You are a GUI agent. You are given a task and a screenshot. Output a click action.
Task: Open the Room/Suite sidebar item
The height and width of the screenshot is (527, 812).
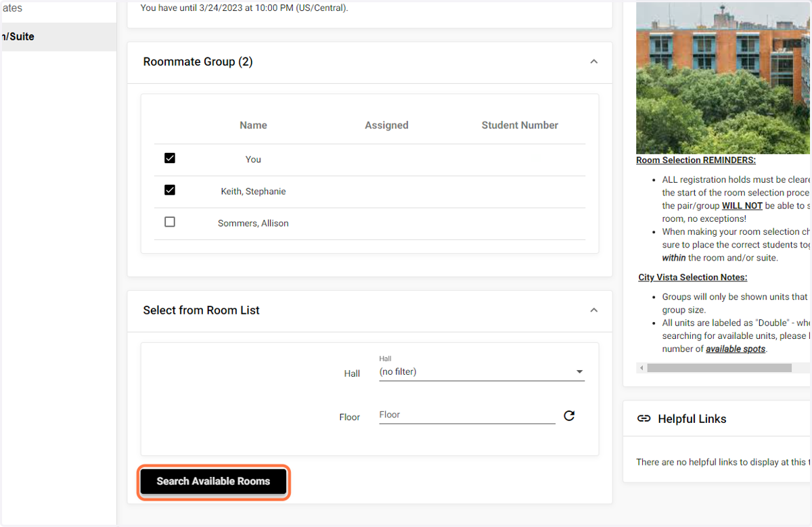coord(58,37)
